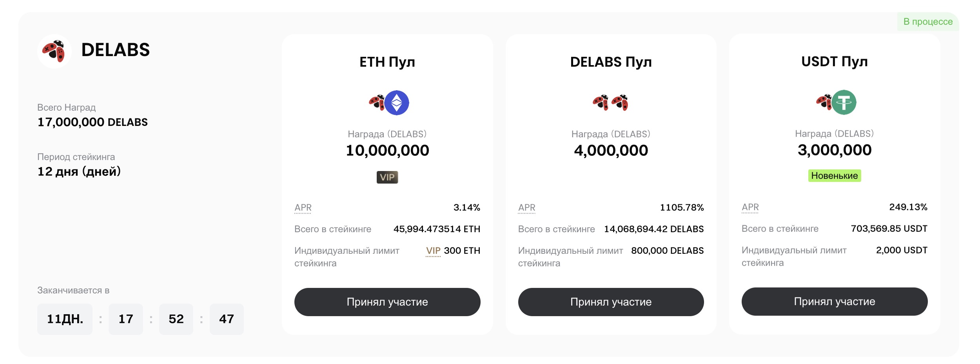The width and height of the screenshot is (980, 364).
Task: Click the В процессе status tag
Action: (x=928, y=22)
